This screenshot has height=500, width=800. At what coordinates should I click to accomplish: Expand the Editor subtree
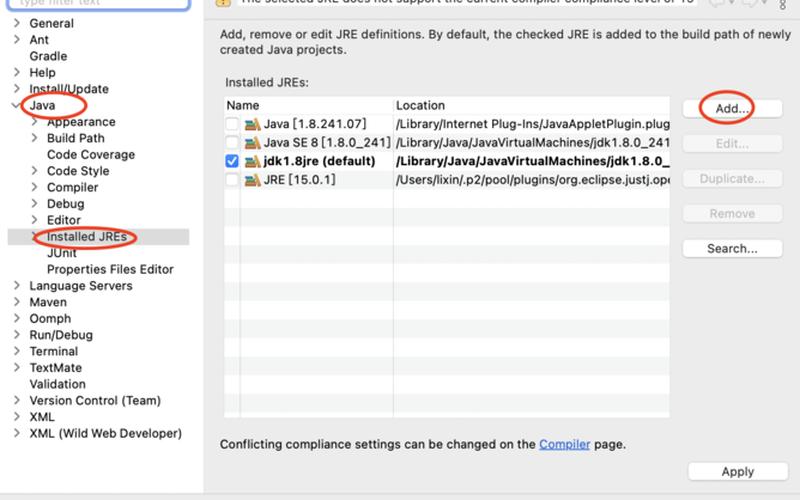pyautogui.click(x=34, y=219)
